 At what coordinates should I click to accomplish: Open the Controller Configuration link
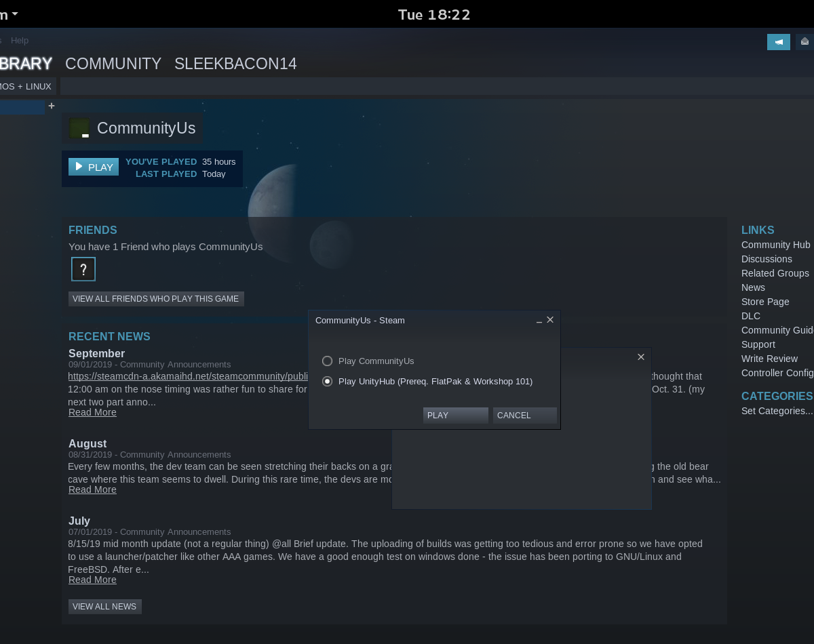click(777, 373)
